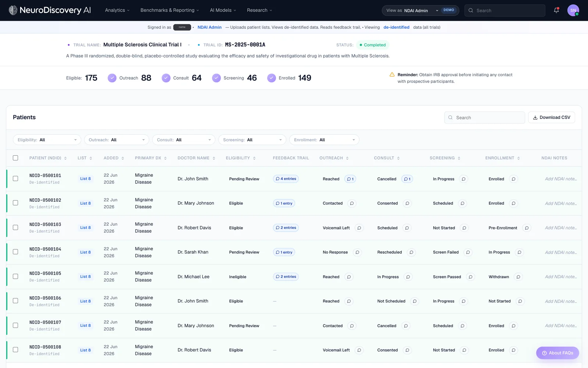This screenshot has height=368, width=588.
Task: Sort by Enrollment column arrows
Action: pos(519,158)
